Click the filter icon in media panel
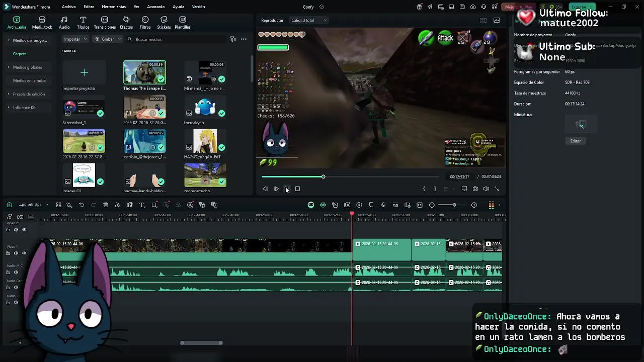The height and width of the screenshot is (362, 644). pyautogui.click(x=233, y=39)
